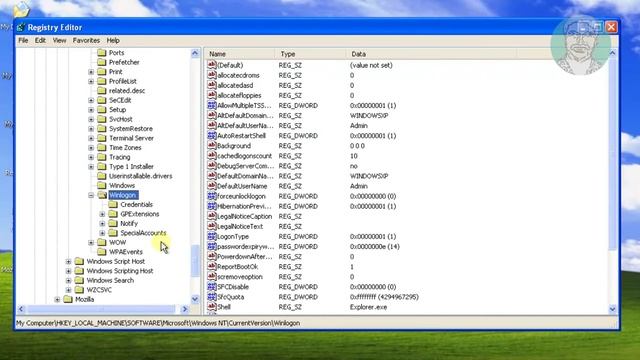Open the Favorites menu

[86, 40]
